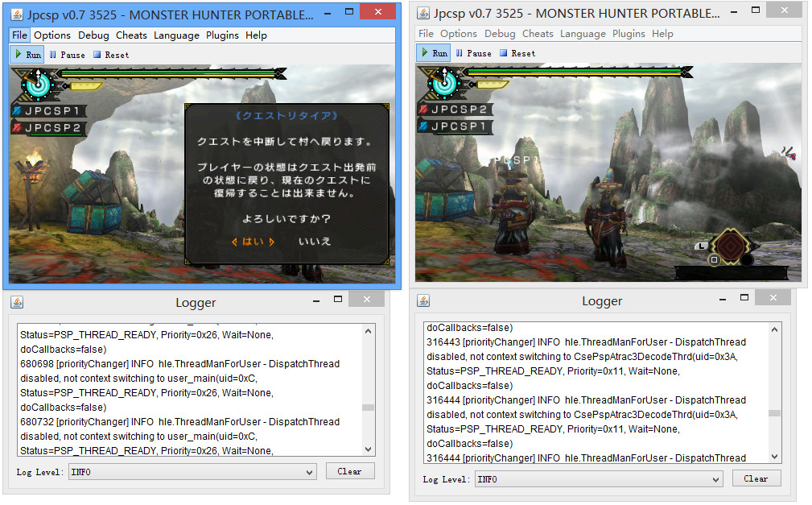812x505 pixels.
Task: Click the left Logger vertical scrollbar thumb
Action: click(x=369, y=408)
